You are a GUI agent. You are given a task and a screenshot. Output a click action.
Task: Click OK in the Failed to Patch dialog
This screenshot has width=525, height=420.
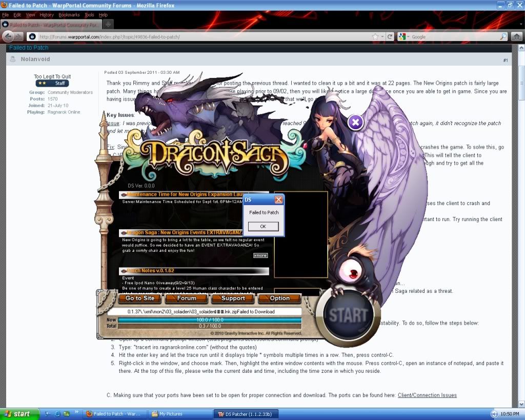pyautogui.click(x=263, y=227)
